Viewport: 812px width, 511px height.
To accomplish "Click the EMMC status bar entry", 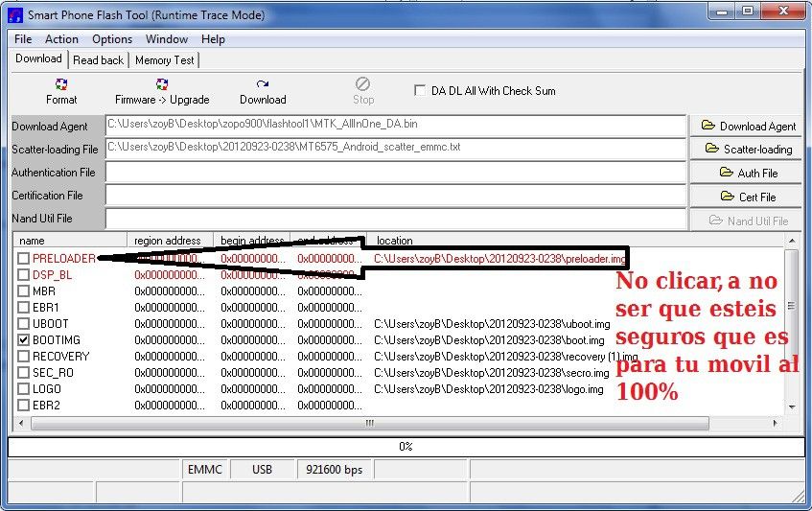I will (205, 470).
